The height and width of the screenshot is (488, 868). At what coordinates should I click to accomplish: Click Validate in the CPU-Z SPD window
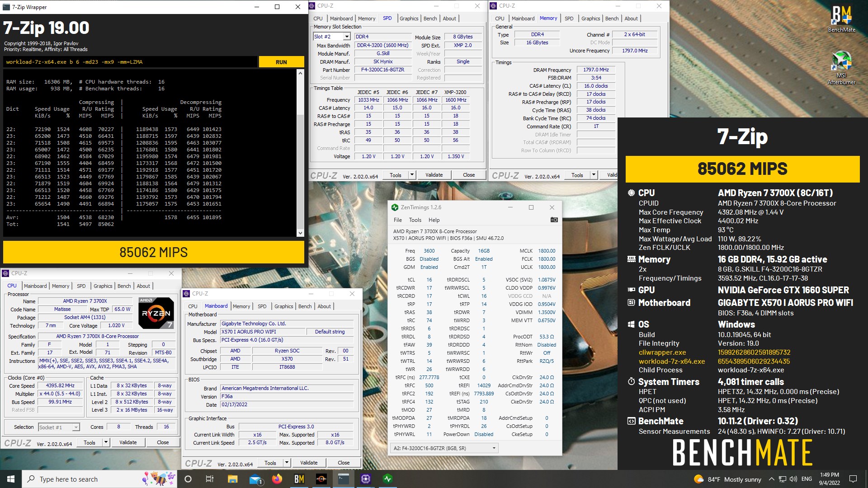(434, 175)
